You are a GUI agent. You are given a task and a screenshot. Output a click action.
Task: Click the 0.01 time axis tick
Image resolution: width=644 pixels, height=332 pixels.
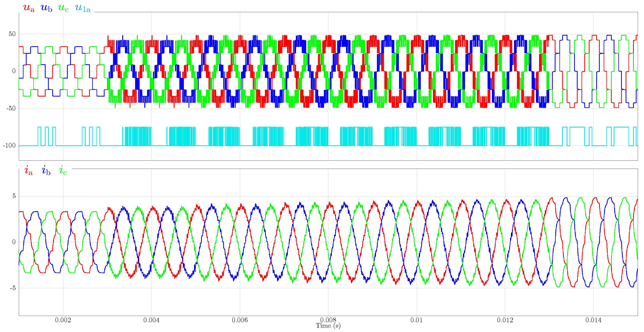click(416, 320)
